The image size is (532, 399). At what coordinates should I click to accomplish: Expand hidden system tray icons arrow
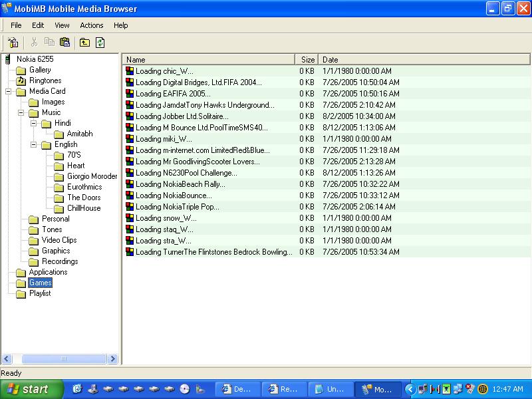(x=410, y=389)
